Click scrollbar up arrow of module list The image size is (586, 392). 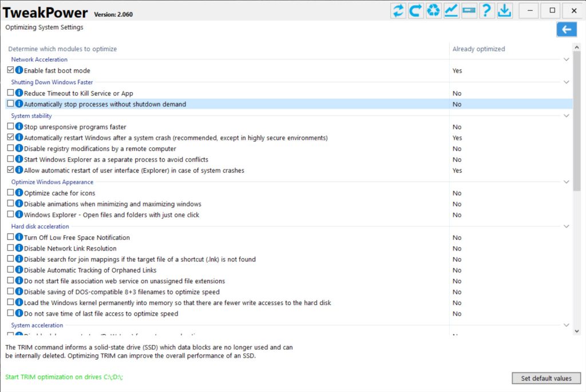point(577,47)
